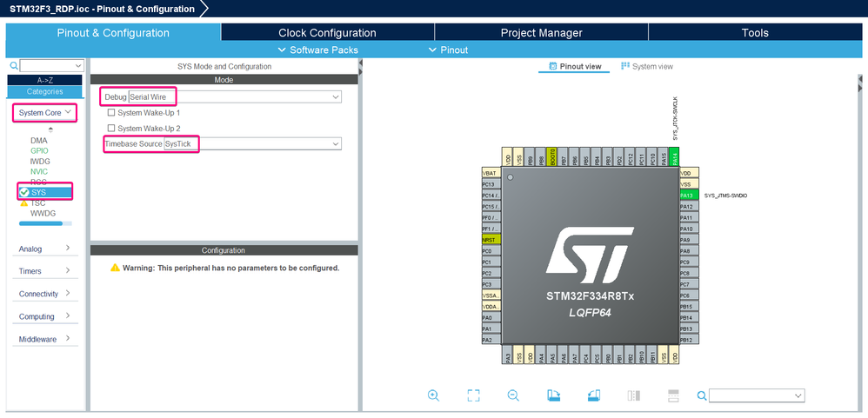The image size is (868, 418).
Task: Select IWDG peripheral
Action: click(x=40, y=161)
